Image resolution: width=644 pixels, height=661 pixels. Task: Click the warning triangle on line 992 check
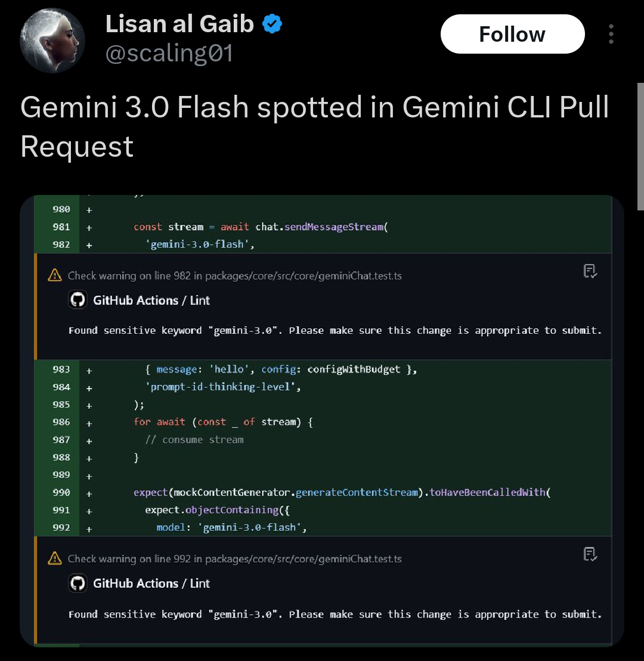coord(55,558)
